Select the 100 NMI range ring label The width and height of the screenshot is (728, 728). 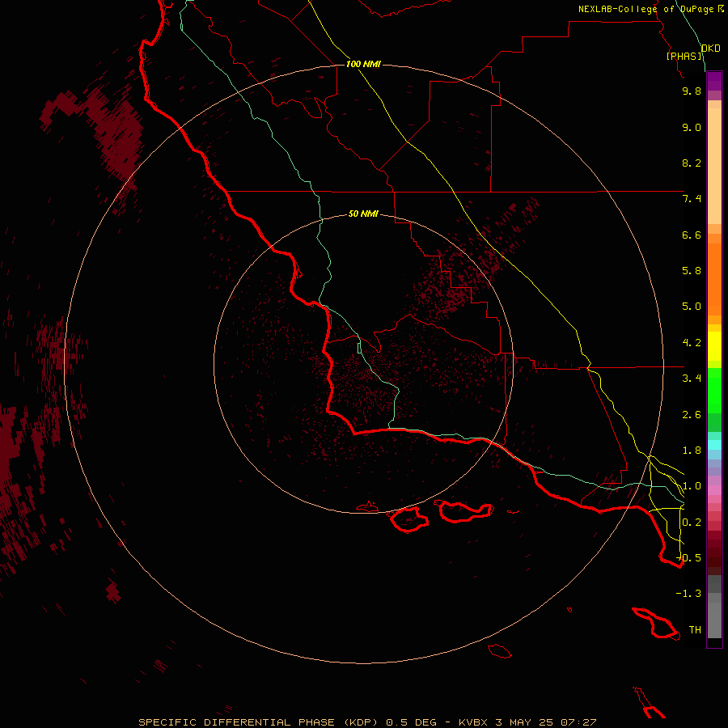[363, 64]
